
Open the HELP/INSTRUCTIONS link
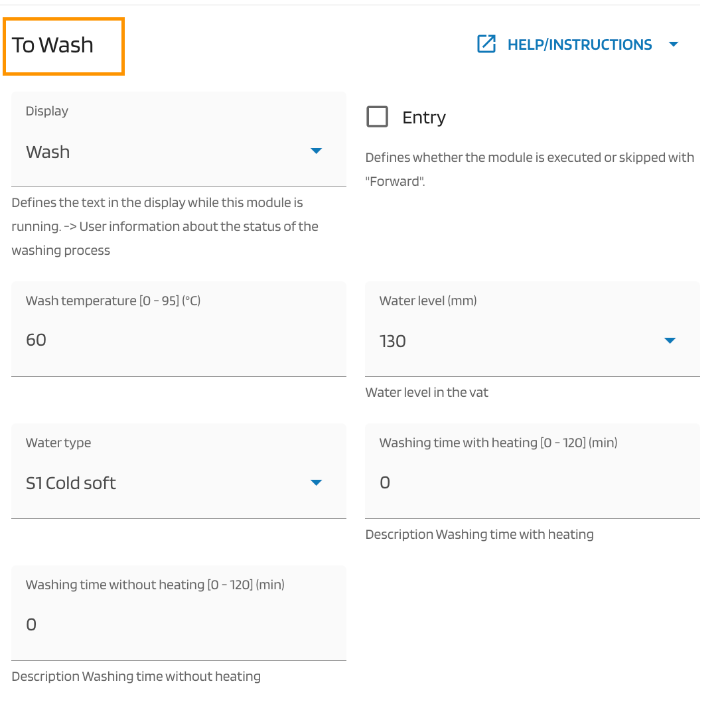point(579,44)
